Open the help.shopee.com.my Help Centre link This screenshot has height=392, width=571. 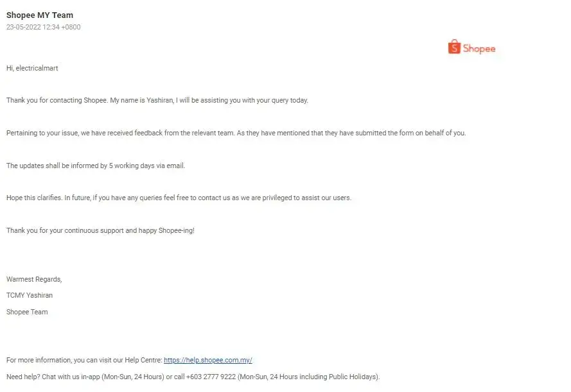click(x=212, y=361)
